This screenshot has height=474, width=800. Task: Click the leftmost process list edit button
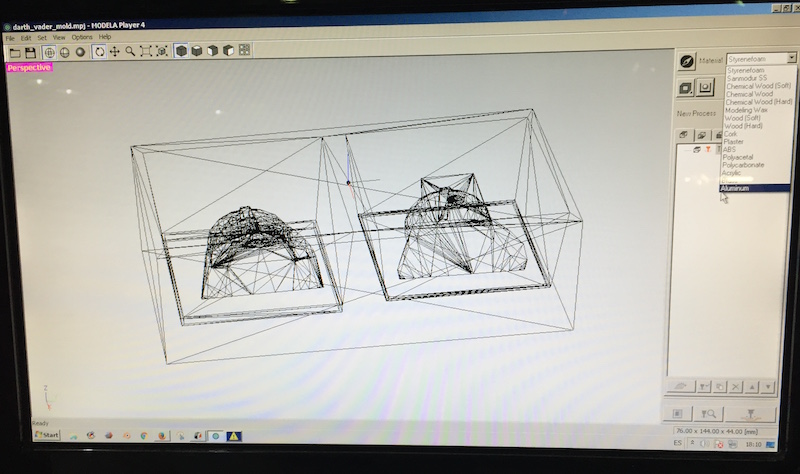click(x=680, y=386)
